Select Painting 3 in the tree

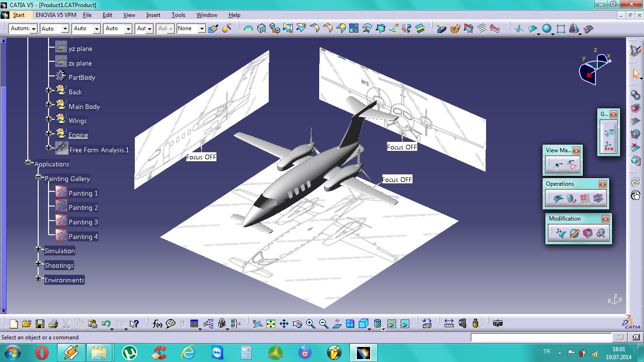pos(83,222)
